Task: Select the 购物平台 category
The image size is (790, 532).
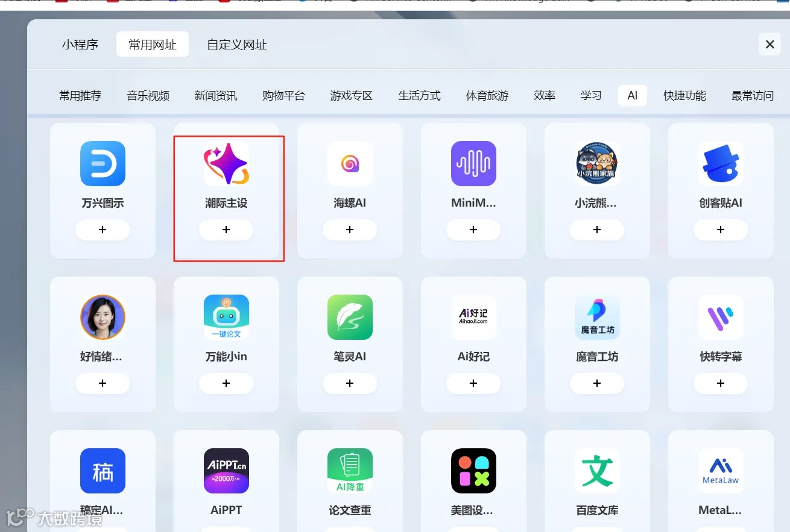Action: tap(284, 96)
